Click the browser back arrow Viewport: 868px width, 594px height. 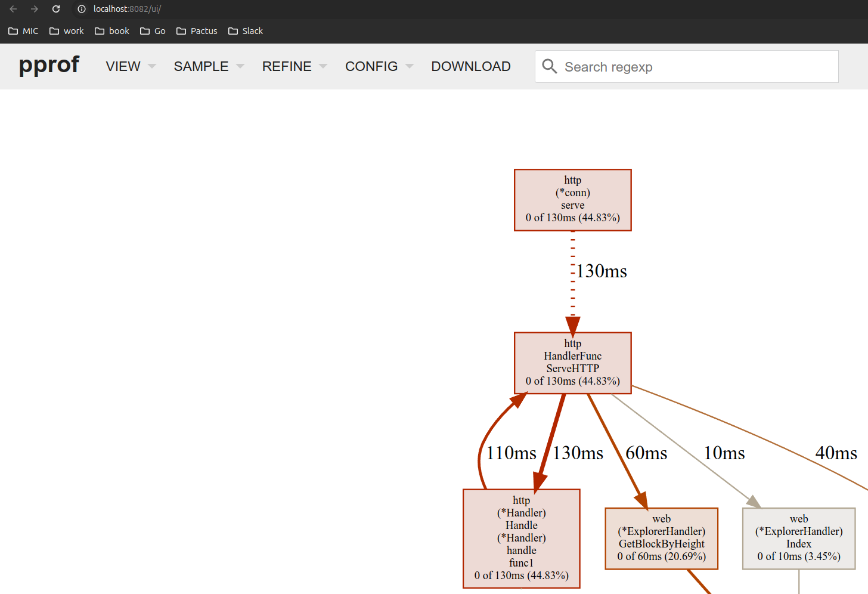13,9
